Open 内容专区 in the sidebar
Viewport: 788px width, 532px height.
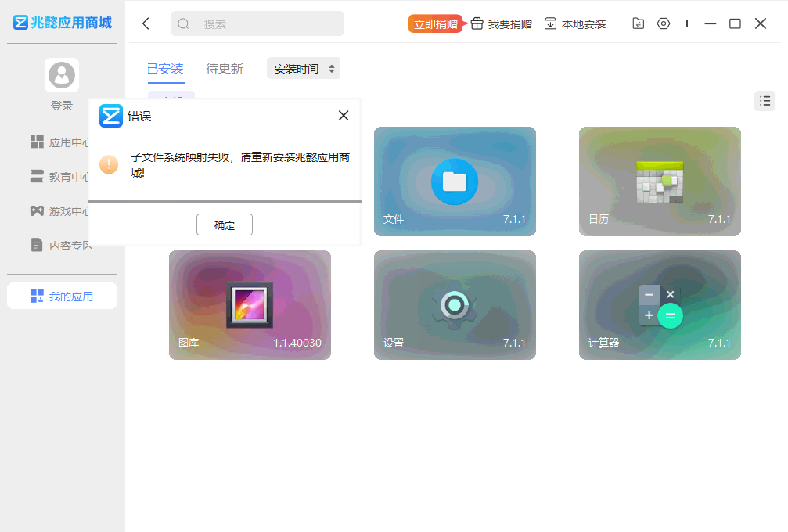point(61,245)
